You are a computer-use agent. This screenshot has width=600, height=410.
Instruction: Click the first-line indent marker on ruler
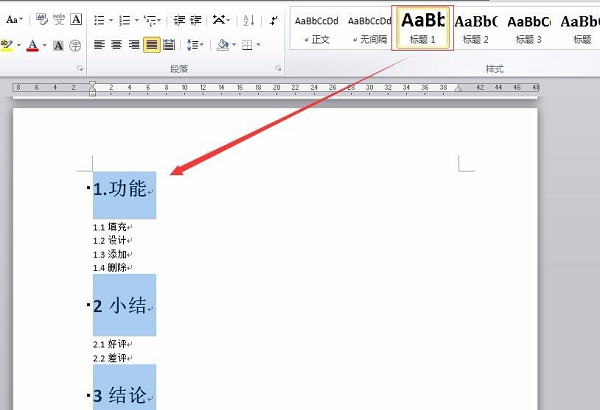point(92,84)
